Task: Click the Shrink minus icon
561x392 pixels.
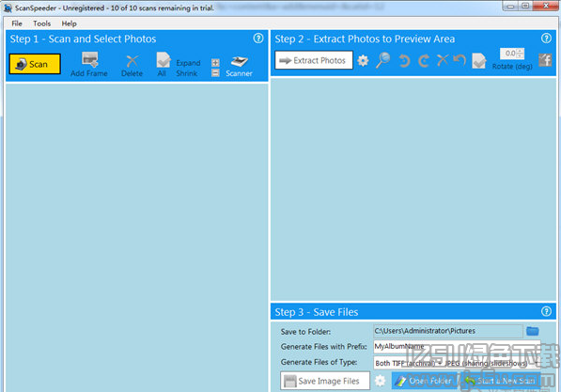Action: (x=215, y=73)
